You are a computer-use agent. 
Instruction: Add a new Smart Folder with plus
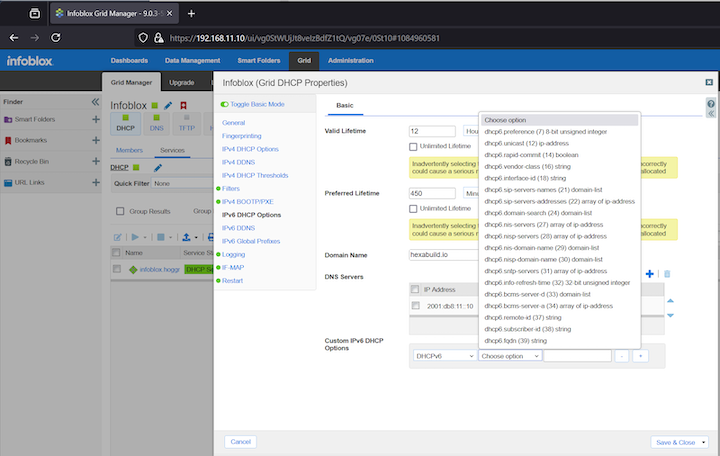pos(96,119)
